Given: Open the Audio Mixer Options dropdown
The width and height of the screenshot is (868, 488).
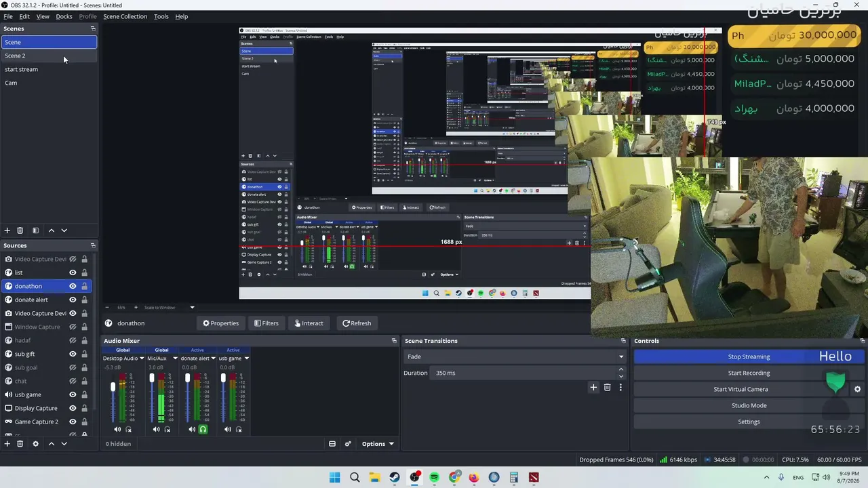Looking at the screenshot, I should tap(378, 444).
